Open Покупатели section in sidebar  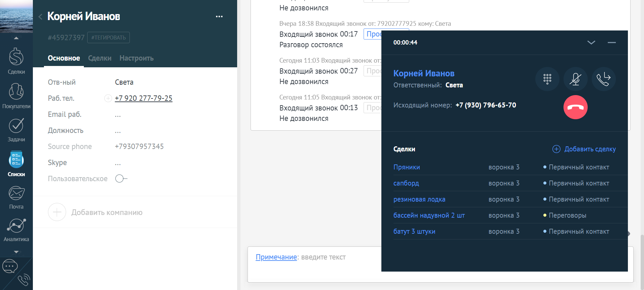point(16,95)
